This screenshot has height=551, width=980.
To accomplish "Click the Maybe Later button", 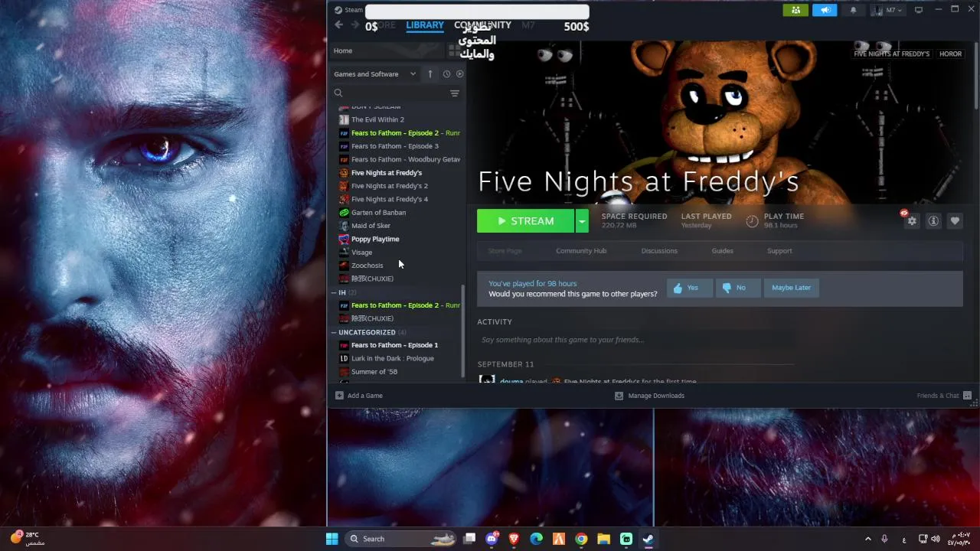I will point(792,288).
